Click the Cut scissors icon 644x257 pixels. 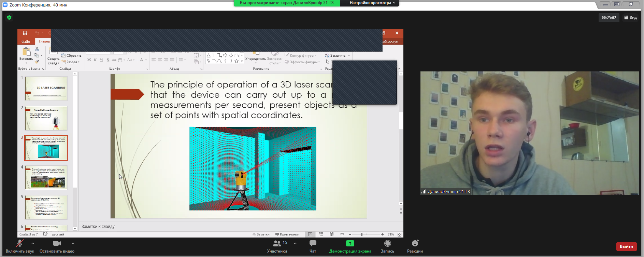coord(37,49)
